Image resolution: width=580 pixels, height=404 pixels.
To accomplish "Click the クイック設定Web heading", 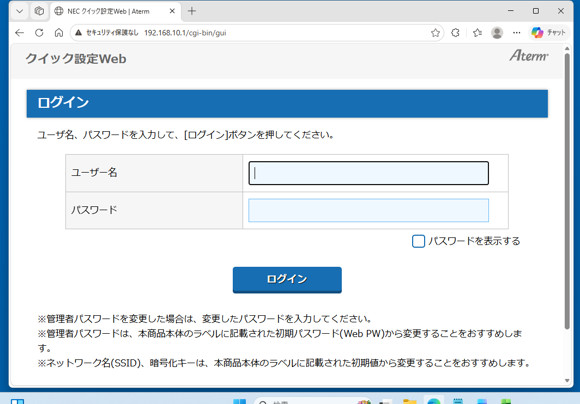I will [76, 59].
